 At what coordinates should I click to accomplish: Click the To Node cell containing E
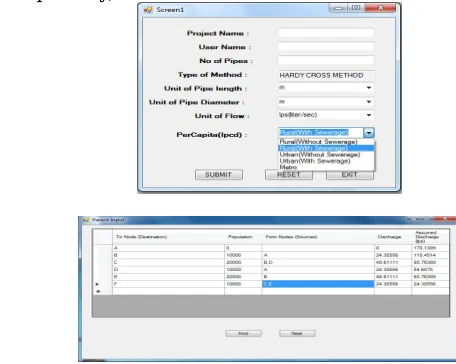[x=168, y=277]
